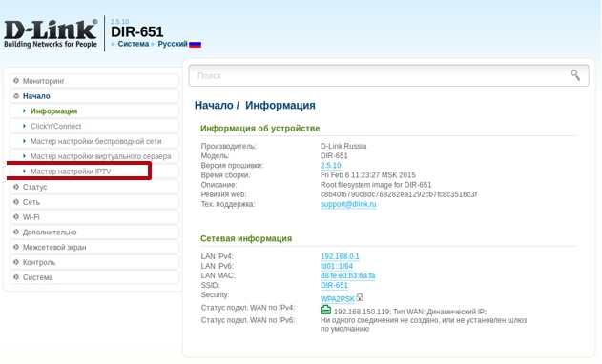The width and height of the screenshot is (602, 364).
Task: Click the WAN IPv4 status 192.168.150.119 text
Action: (410, 312)
